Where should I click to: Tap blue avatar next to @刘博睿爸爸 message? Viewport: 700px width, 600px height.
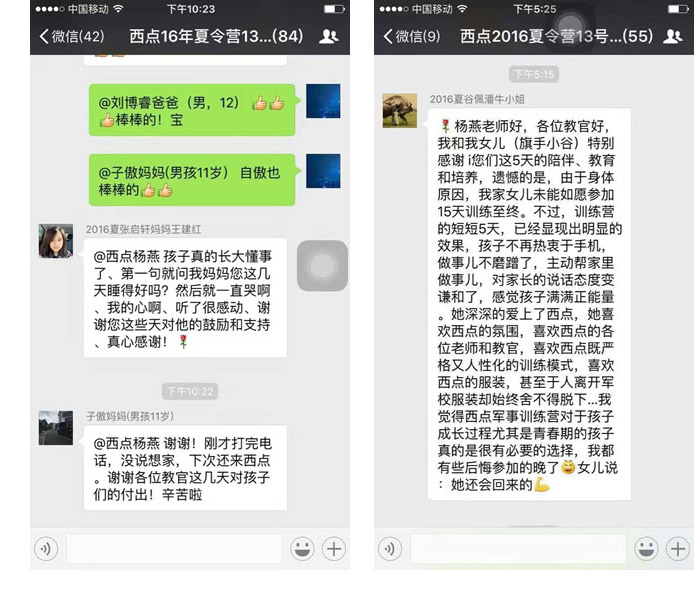pyautogui.click(x=323, y=101)
